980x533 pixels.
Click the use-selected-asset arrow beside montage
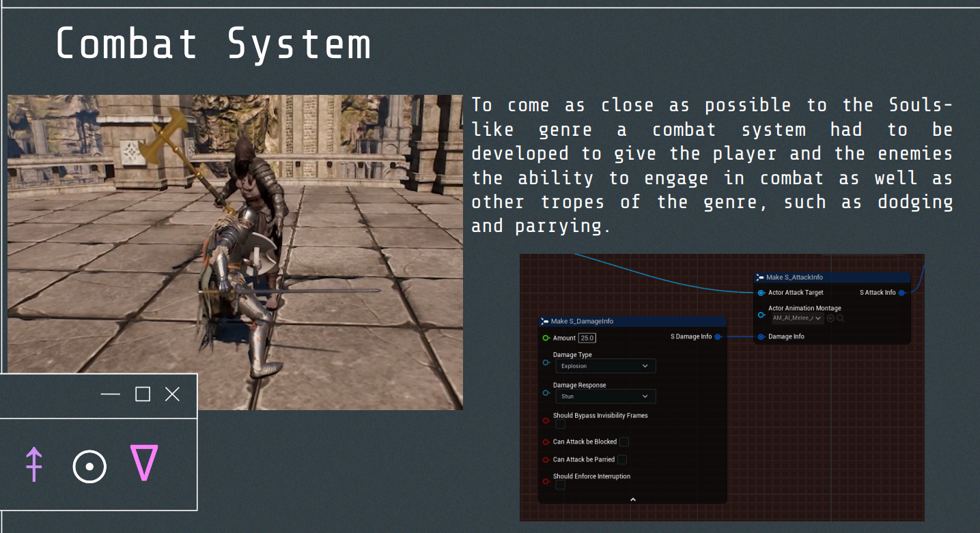click(x=830, y=318)
